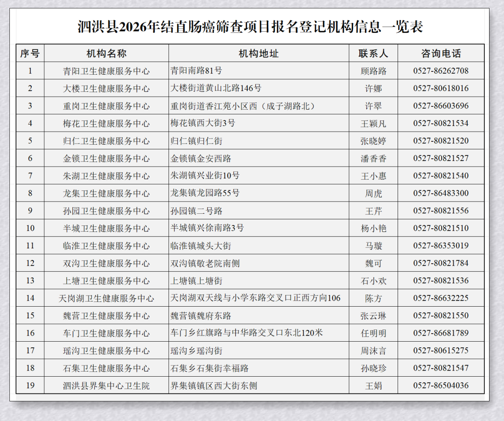The image size is (504, 421).
Task: Select the 青阳卫生健康服务中心 cell
Action: [x=106, y=71]
